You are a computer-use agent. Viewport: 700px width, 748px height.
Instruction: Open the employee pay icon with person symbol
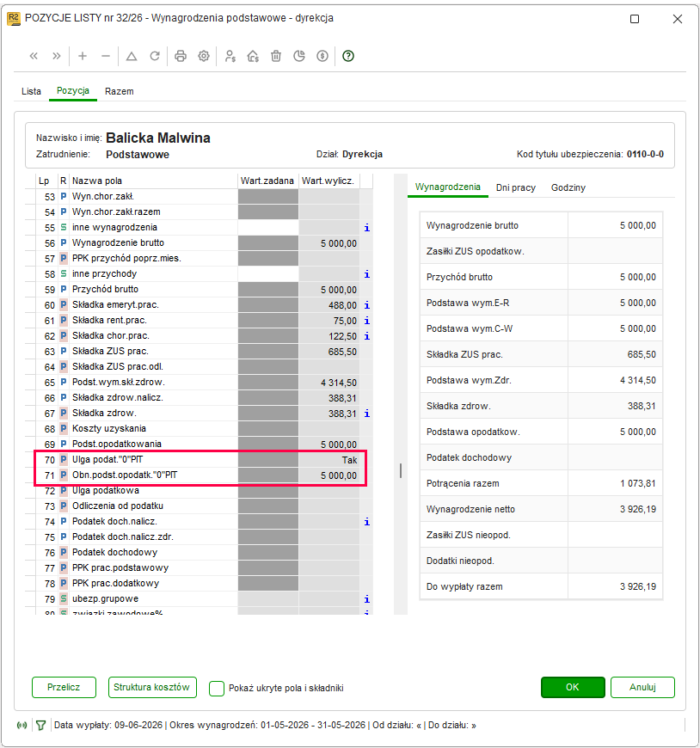[230, 56]
